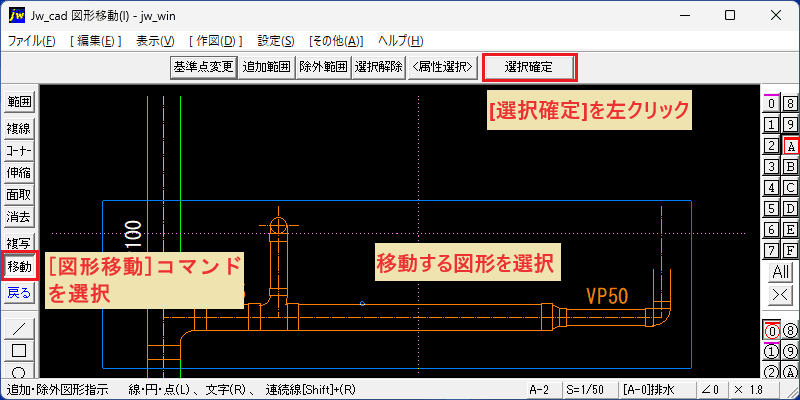The height and width of the screenshot is (400, 800).
Task: Click the 伸縮 (stretch) tool button
Action: [x=19, y=173]
